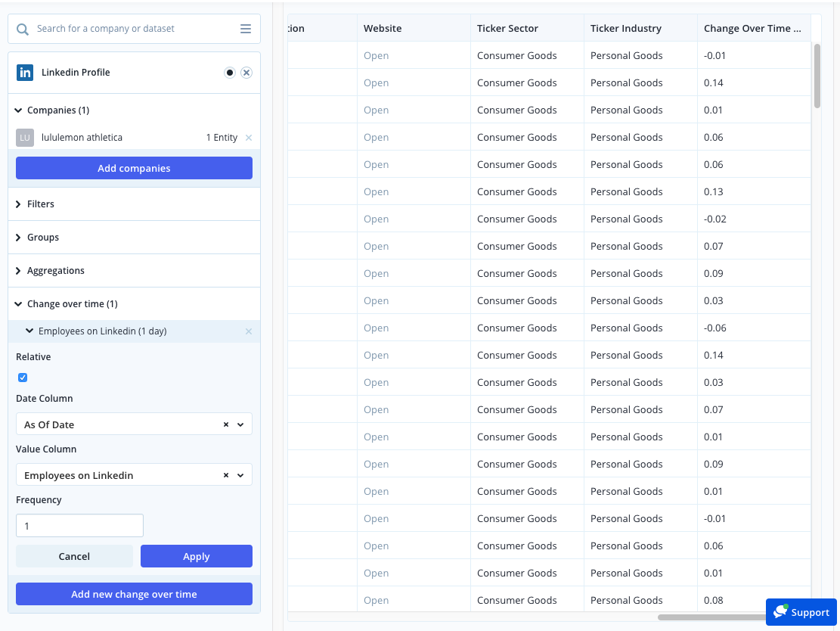The width and height of the screenshot is (840, 631).
Task: Collapse Employees on Linkedin (1 day) entry
Action: 29,331
